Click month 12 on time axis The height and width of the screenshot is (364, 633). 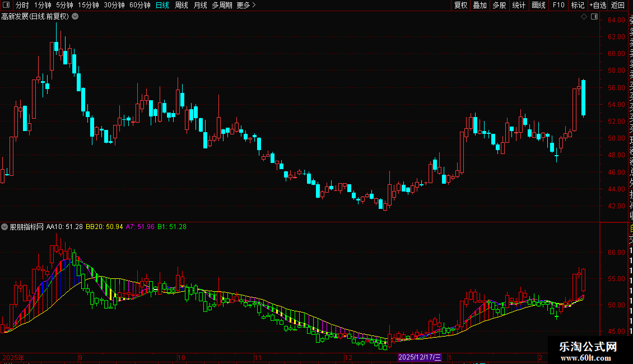[348, 357]
